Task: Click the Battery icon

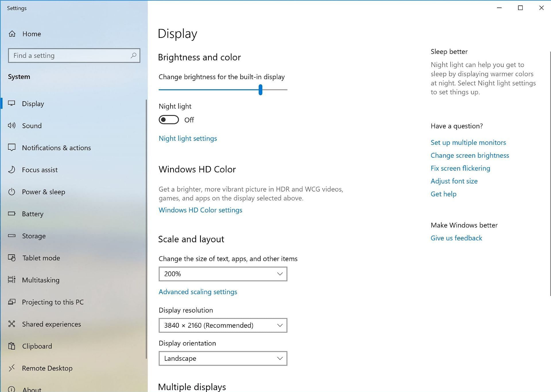Action: [11, 213]
